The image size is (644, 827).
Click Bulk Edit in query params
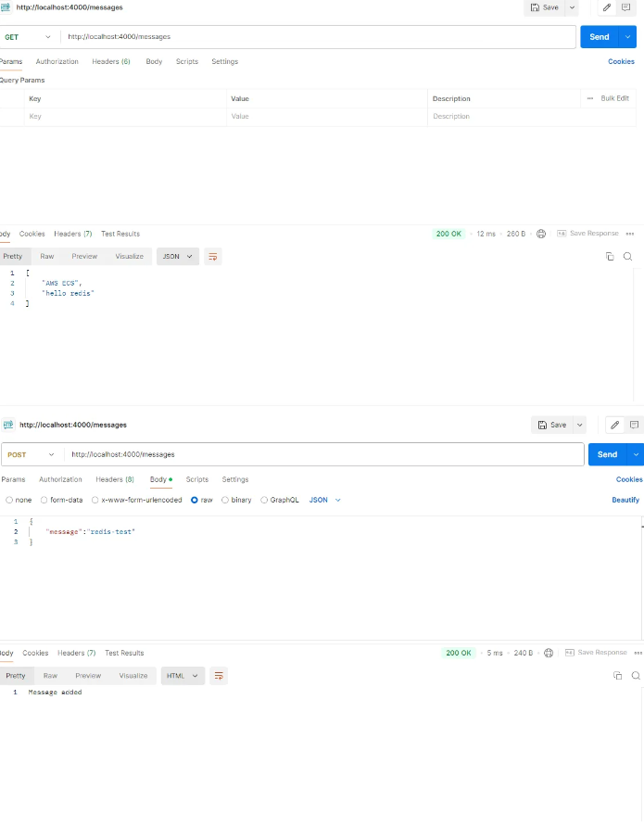coord(615,98)
